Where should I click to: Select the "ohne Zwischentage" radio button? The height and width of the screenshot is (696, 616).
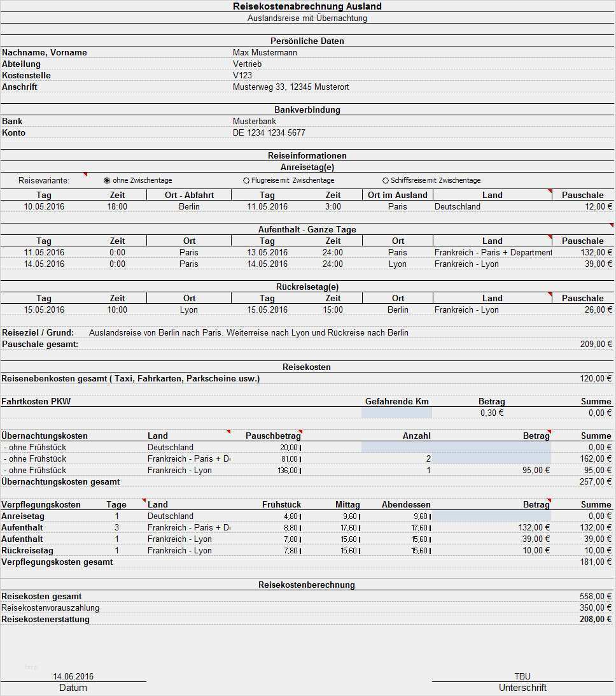point(107,180)
